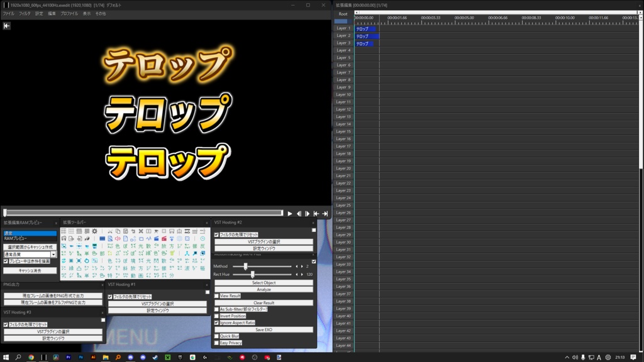Click the preview seek bar handle
Image resolution: width=644 pixels, height=362 pixels.
pos(5,212)
